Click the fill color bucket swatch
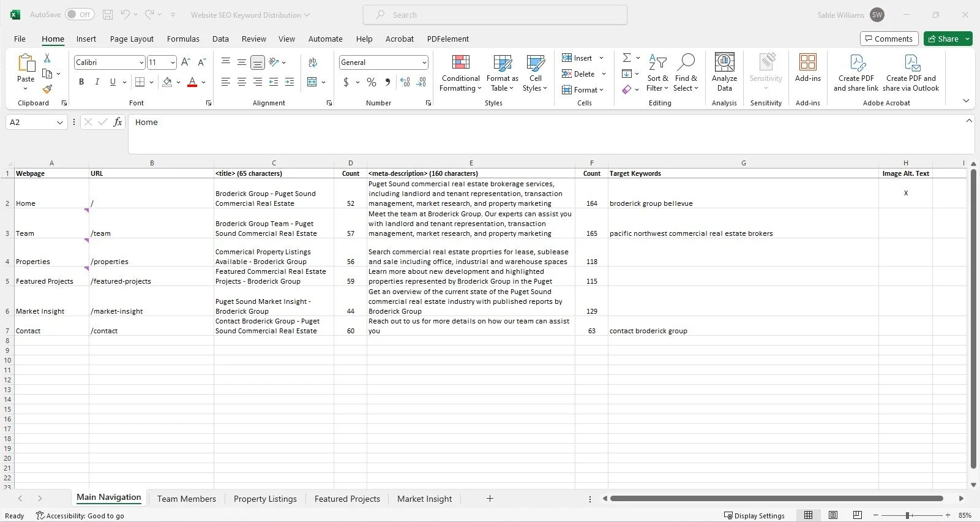 tap(167, 81)
